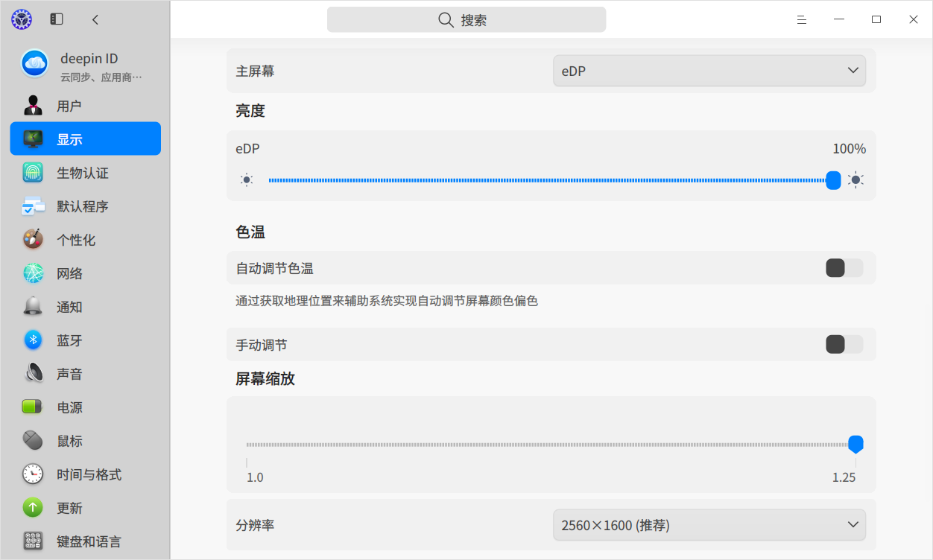Click the 默认程序 icon
The image size is (933, 560).
tap(33, 206)
